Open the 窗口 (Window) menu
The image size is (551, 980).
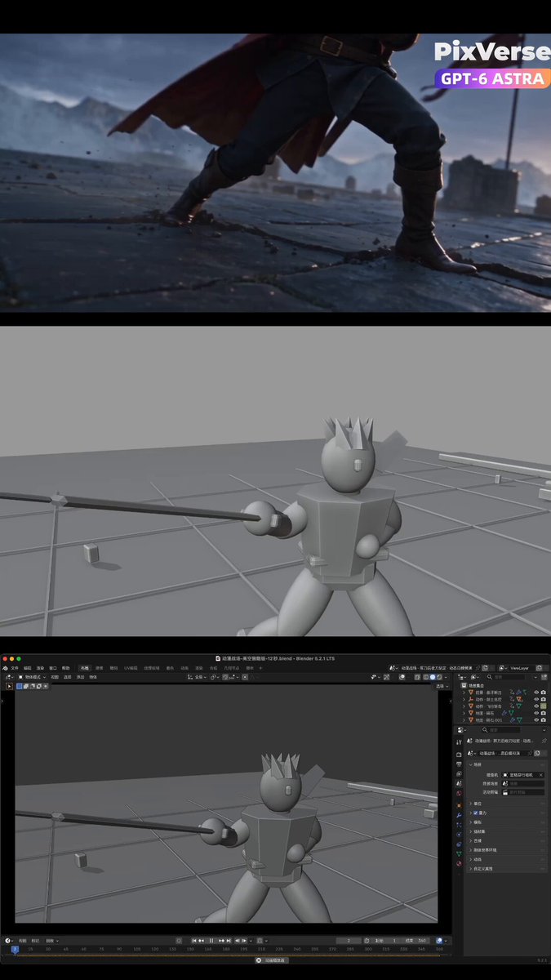point(53,667)
